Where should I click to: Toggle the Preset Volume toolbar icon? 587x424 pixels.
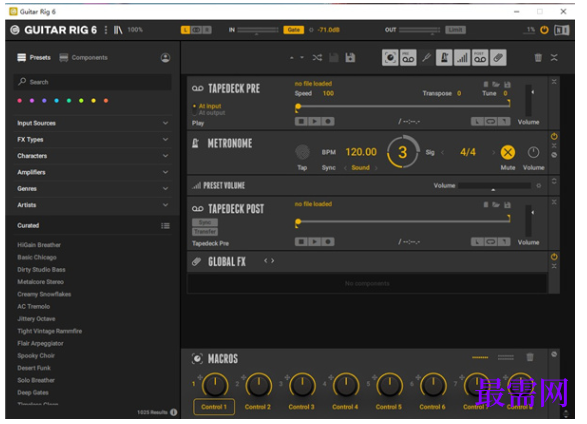(x=462, y=58)
